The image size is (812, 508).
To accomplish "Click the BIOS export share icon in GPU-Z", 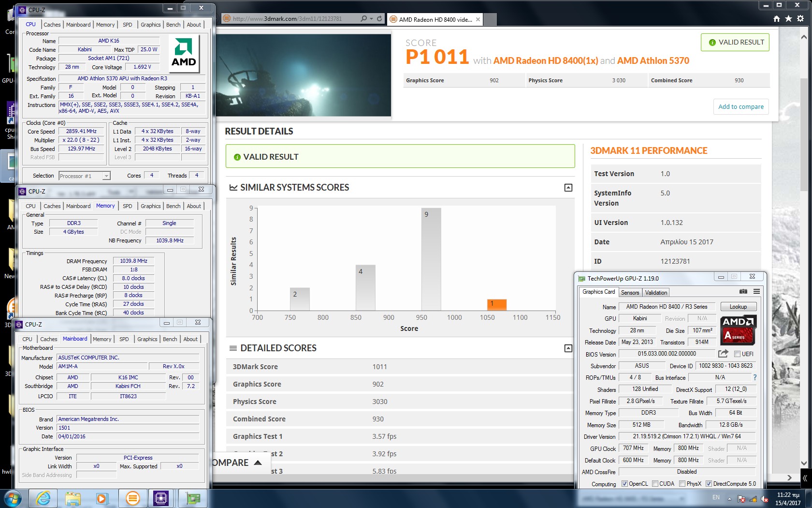I will [x=723, y=354].
